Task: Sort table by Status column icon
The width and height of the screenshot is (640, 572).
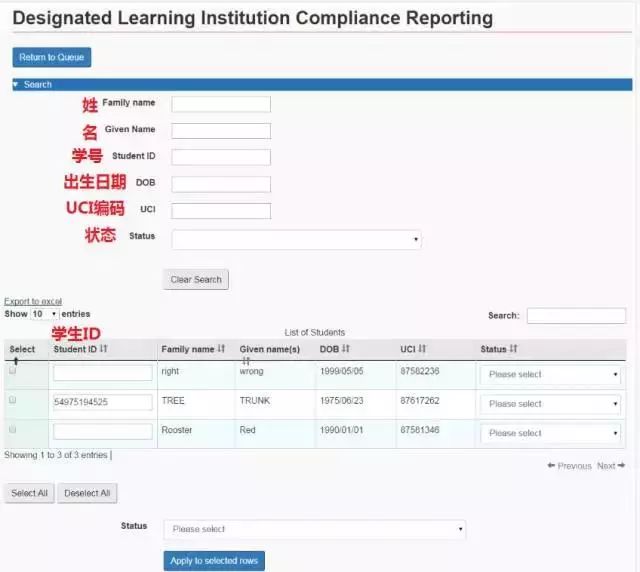Action: click(513, 349)
